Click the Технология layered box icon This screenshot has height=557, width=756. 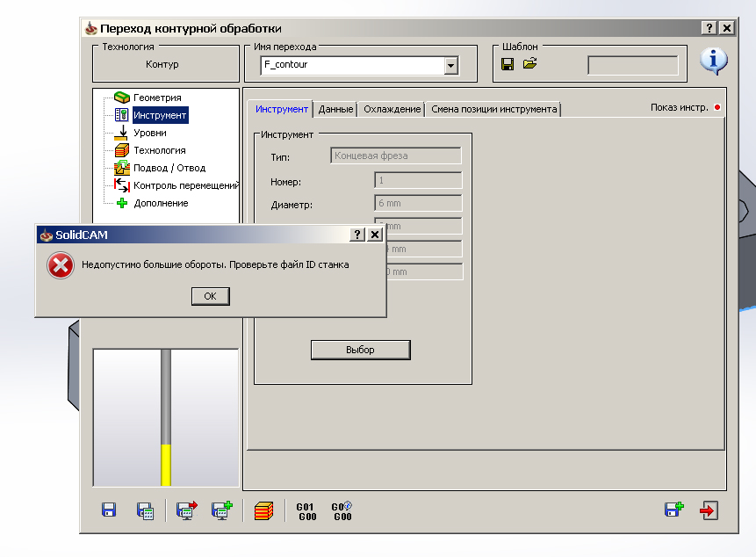point(122,150)
